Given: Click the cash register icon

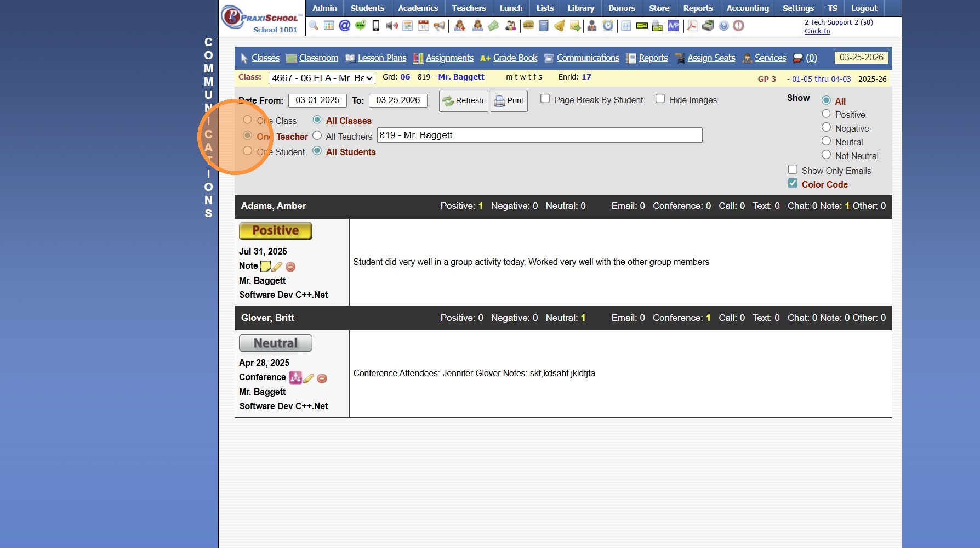Looking at the screenshot, I should [708, 26].
